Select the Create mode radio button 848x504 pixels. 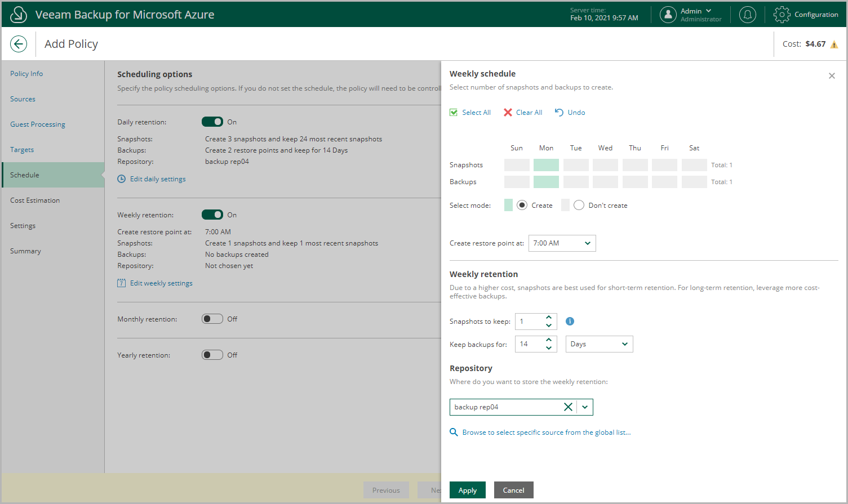522,205
